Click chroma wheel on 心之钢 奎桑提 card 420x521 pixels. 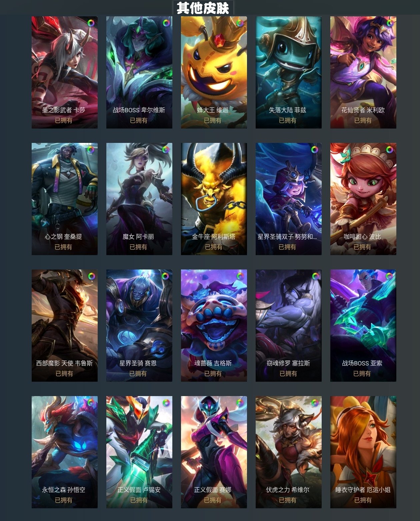point(91,150)
